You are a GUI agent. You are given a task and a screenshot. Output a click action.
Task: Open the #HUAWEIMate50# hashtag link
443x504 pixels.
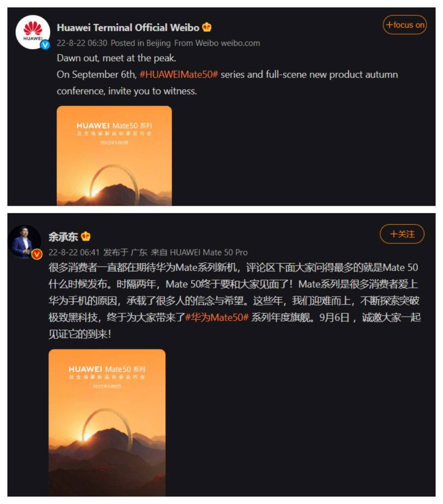pos(179,75)
